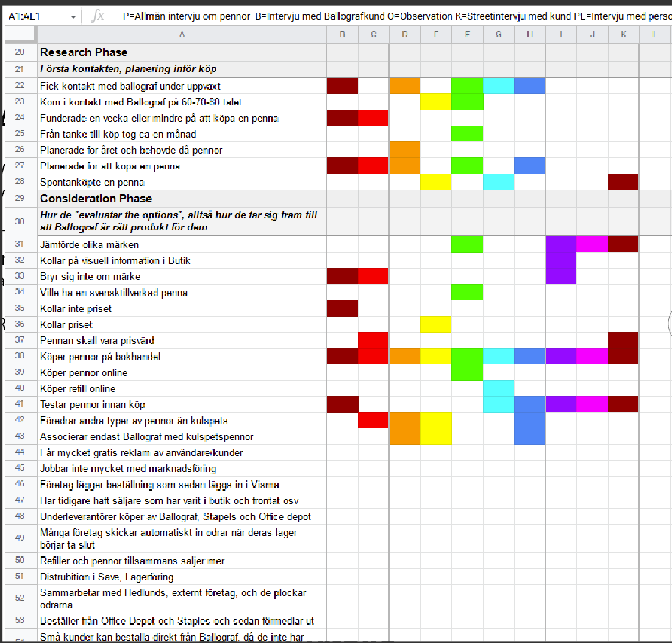Select row 38 header
The image size is (672, 643).
20,356
